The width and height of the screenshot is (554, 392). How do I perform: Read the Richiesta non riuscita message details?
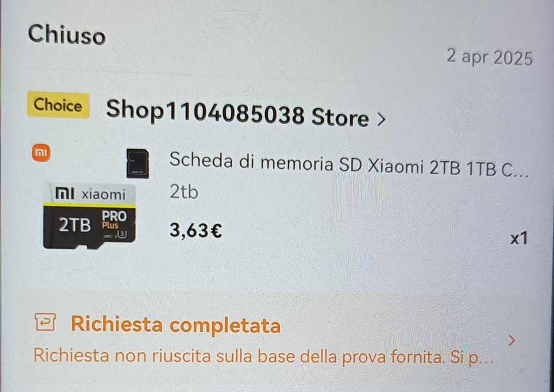(263, 356)
